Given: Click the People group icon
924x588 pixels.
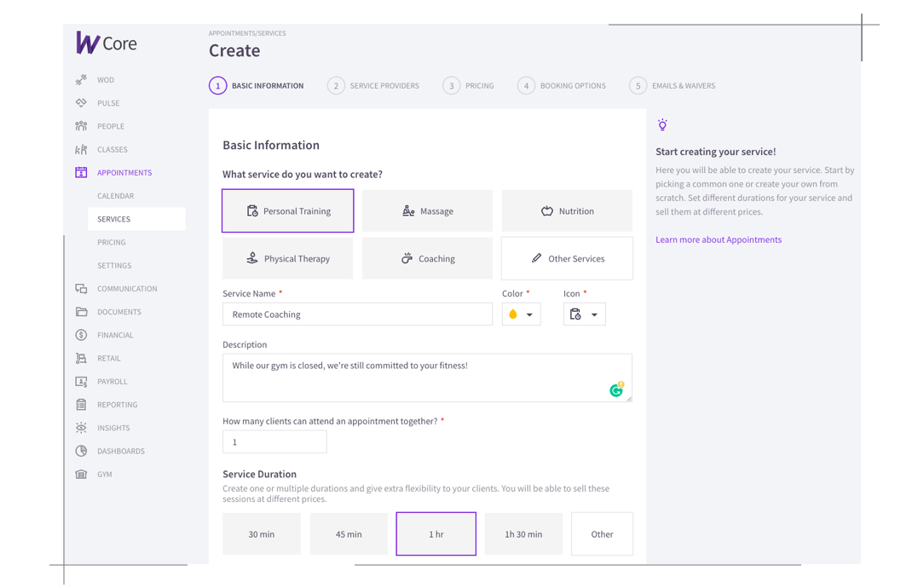Looking at the screenshot, I should click(81, 126).
